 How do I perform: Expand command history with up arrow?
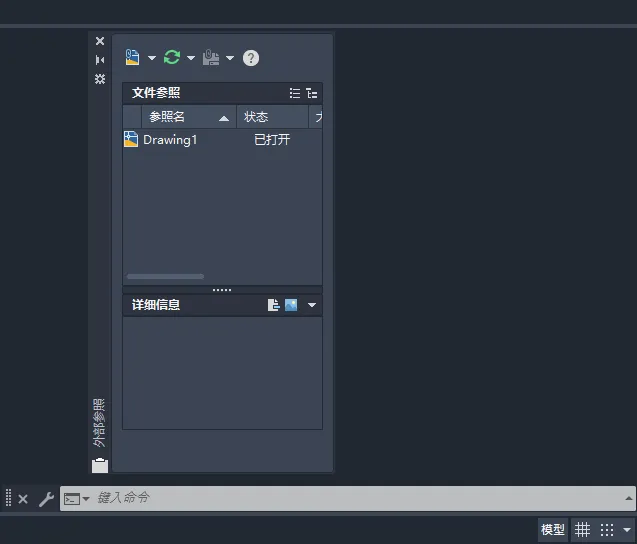[628, 498]
